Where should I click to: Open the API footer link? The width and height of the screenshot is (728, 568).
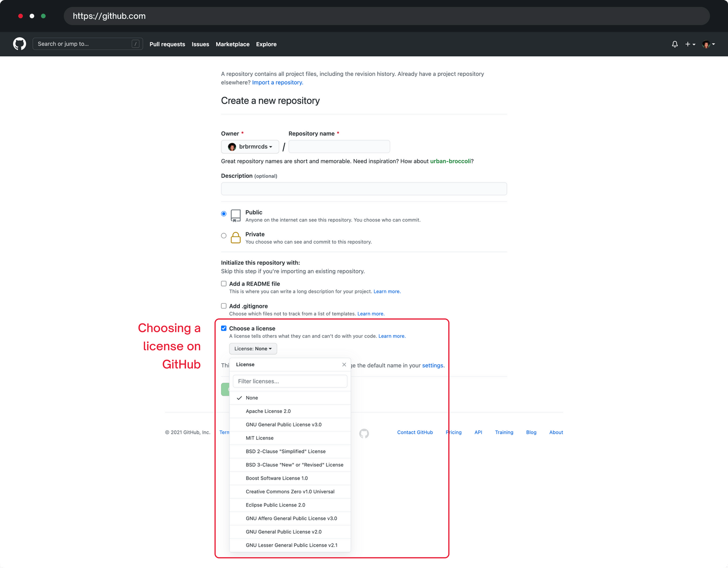[x=478, y=432]
